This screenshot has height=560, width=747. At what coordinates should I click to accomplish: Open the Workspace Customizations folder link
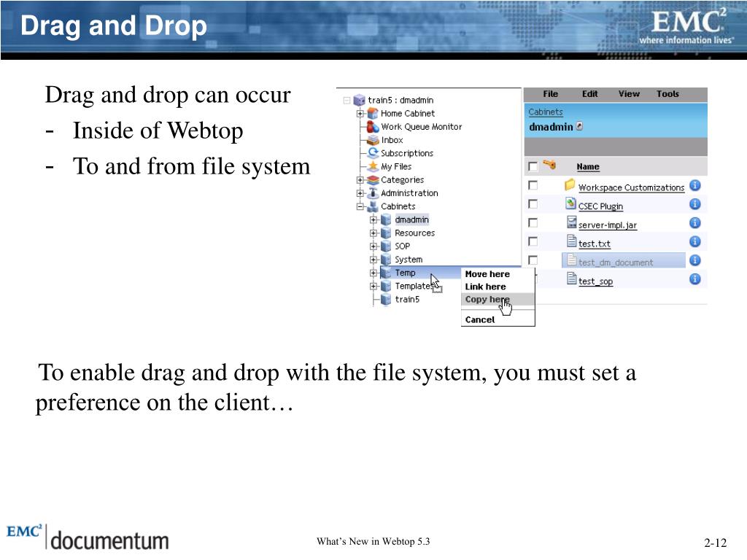point(631,187)
